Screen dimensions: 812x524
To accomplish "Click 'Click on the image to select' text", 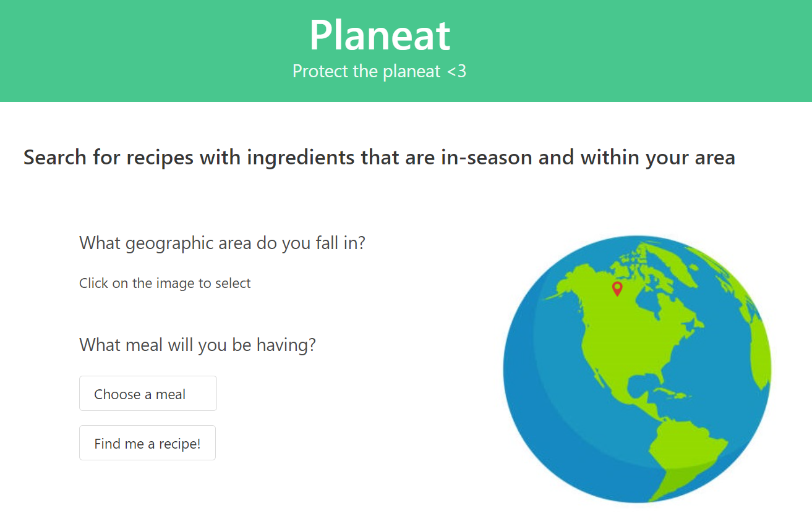I will tap(165, 283).
